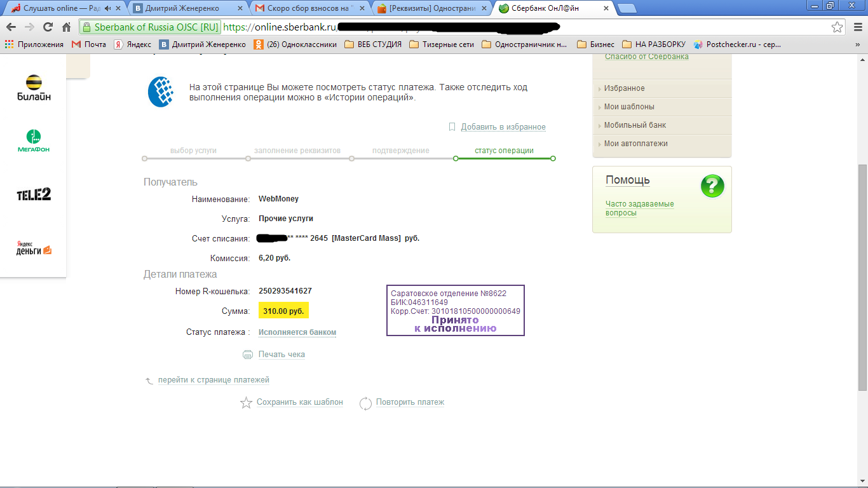This screenshot has height=488, width=868.
Task: Switch to the Скоро сбор взносов Gmail tab
Action: [310, 9]
